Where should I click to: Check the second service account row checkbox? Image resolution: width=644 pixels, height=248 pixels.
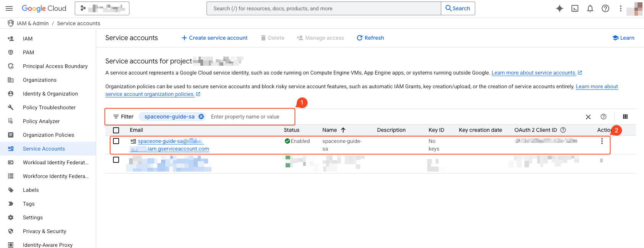point(116,160)
